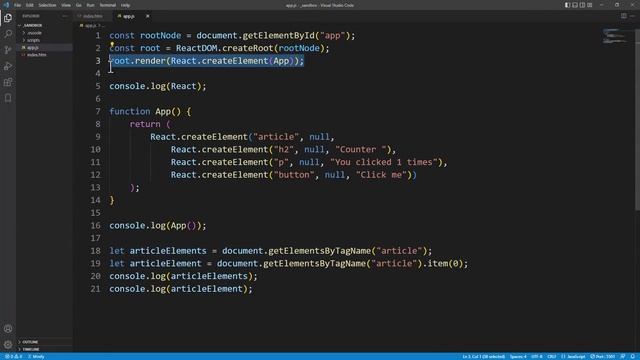The height and width of the screenshot is (360, 640).
Task: Open the Edit menu
Action: (x=30, y=5)
